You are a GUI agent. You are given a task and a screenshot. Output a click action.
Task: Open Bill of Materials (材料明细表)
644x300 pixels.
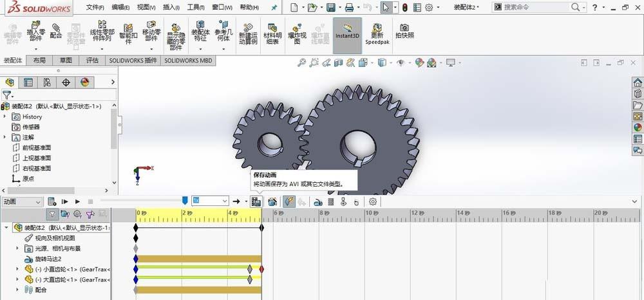[272, 33]
